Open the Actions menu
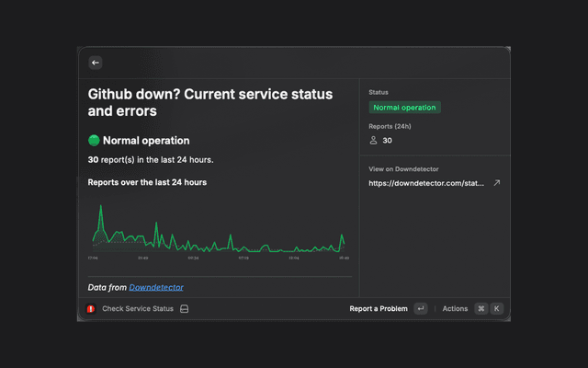Viewport: 588px width, 368px height. click(455, 309)
